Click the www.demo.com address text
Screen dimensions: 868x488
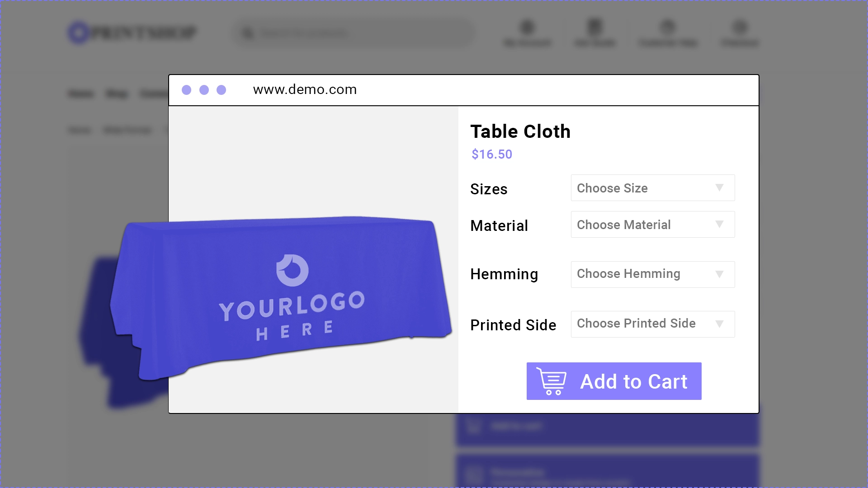click(x=305, y=89)
